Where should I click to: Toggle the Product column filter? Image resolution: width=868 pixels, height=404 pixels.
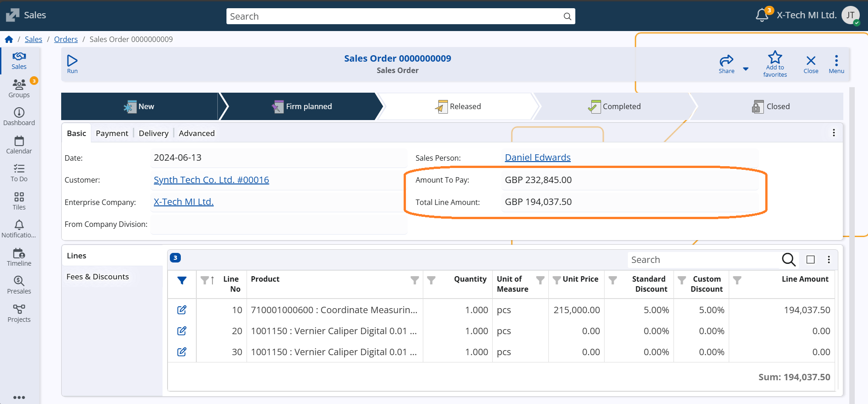415,280
